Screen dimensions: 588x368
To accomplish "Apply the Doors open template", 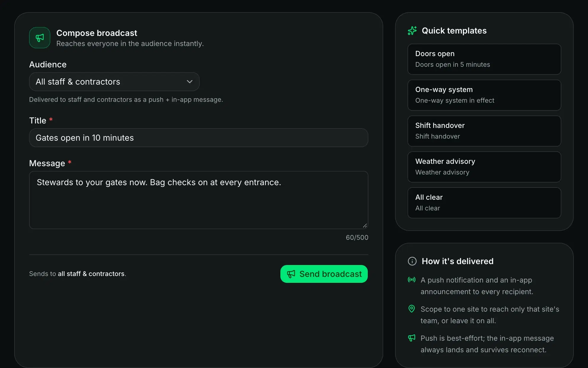I will pyautogui.click(x=484, y=59).
